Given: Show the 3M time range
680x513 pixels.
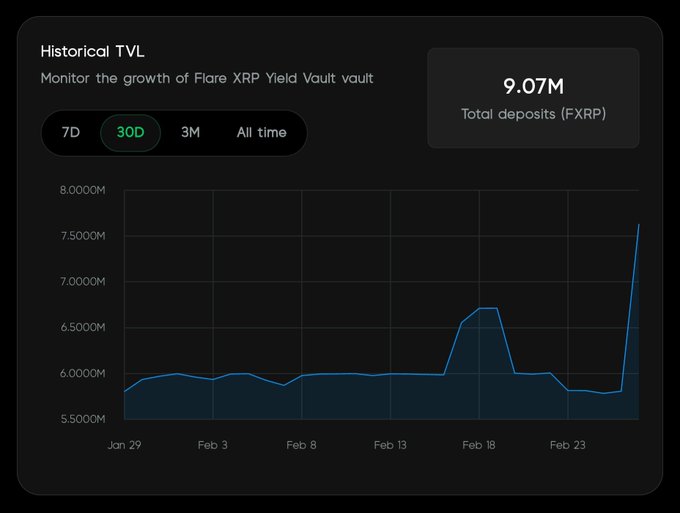Looking at the screenshot, I should tap(190, 133).
